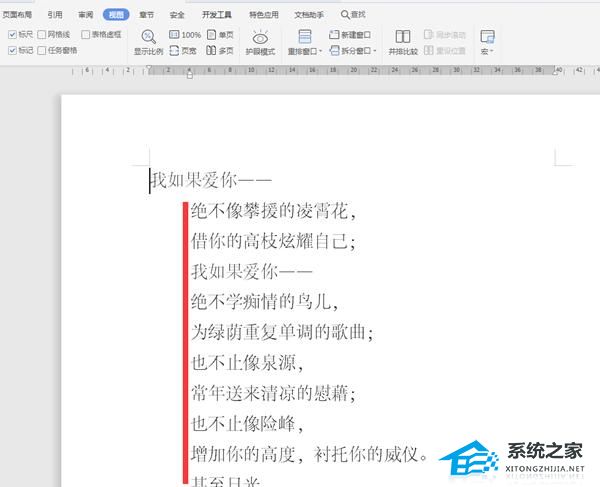
Task: Open the 特色应用 featured apps tab
Action: [264, 15]
